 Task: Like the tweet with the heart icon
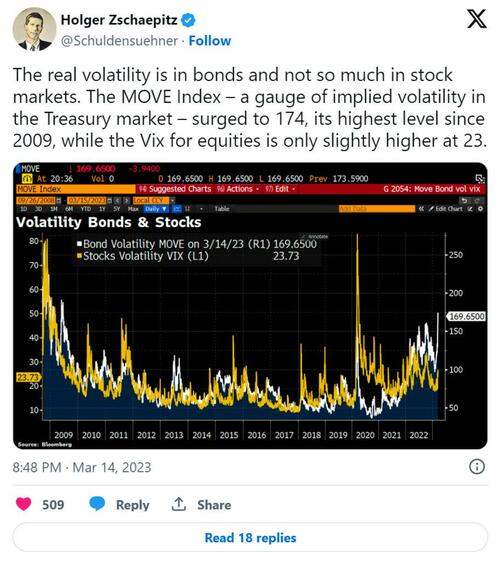click(24, 504)
